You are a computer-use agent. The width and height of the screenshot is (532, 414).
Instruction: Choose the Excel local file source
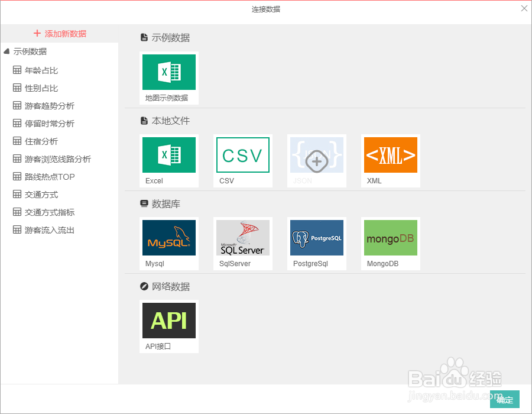click(169, 161)
